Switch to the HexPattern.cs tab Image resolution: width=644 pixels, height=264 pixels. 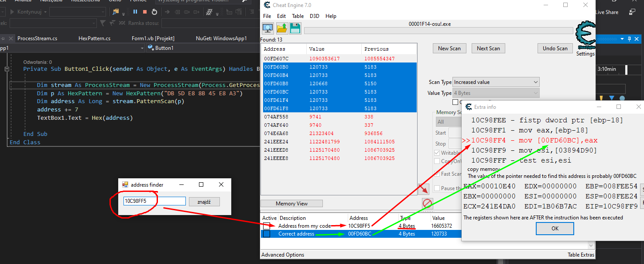click(x=94, y=38)
